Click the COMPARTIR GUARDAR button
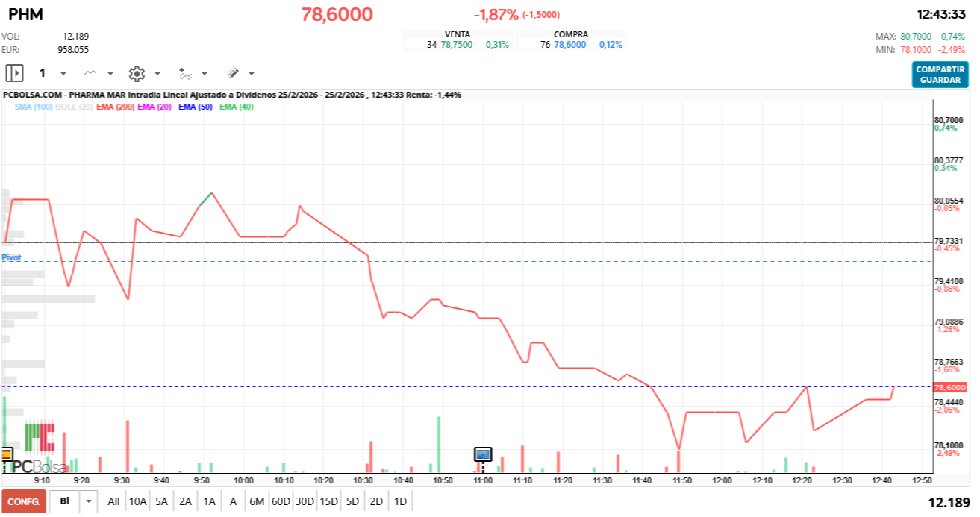Viewport: 980px width, 517px height. pyautogui.click(x=940, y=73)
